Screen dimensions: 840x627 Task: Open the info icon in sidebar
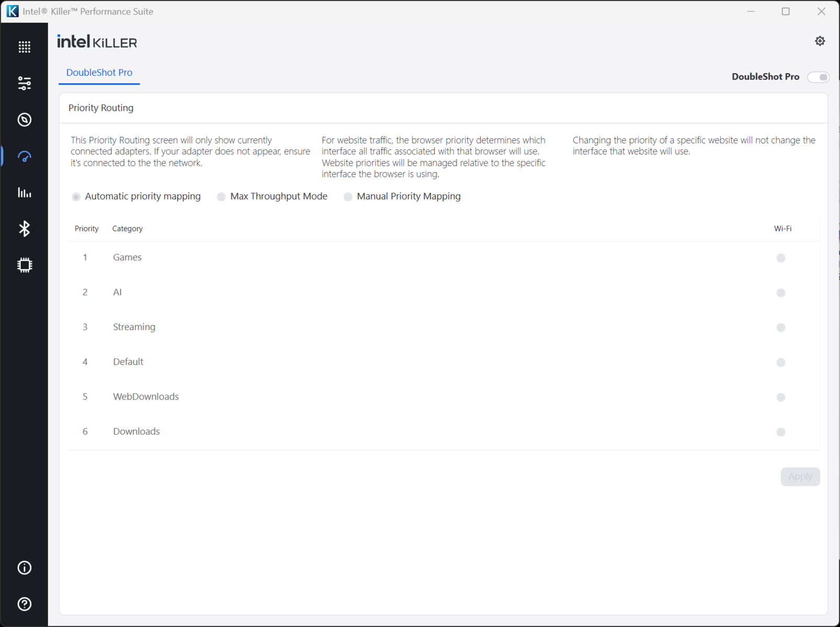pos(25,568)
